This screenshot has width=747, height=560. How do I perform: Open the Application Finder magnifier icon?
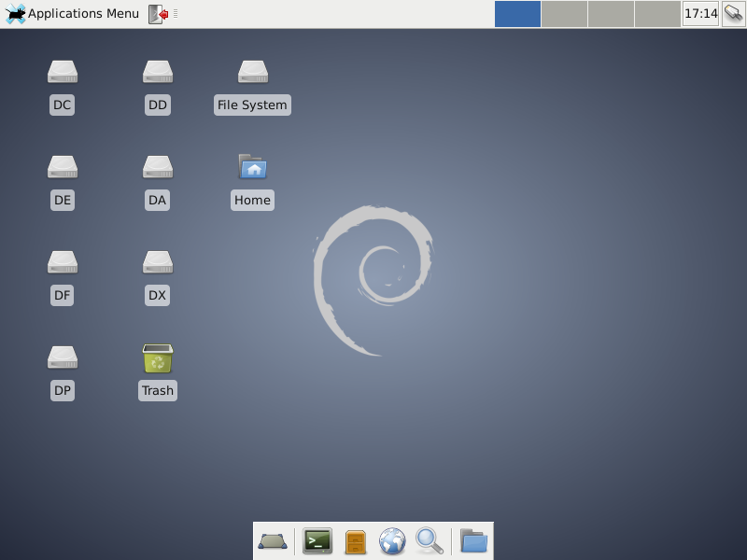tap(429, 541)
